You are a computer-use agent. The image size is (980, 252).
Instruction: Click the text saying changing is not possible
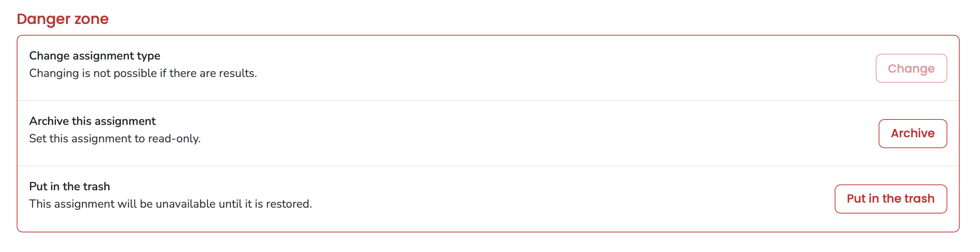pos(143,73)
